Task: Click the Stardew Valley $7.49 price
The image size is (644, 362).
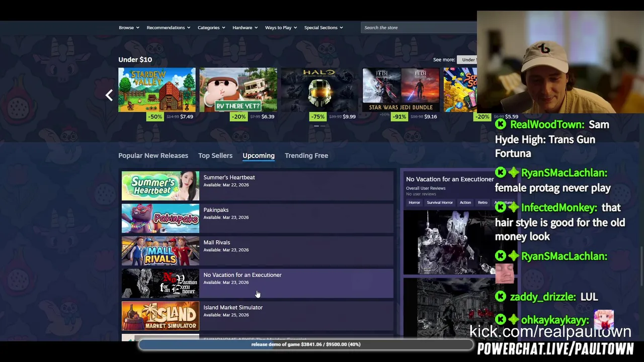Action: coord(187,117)
